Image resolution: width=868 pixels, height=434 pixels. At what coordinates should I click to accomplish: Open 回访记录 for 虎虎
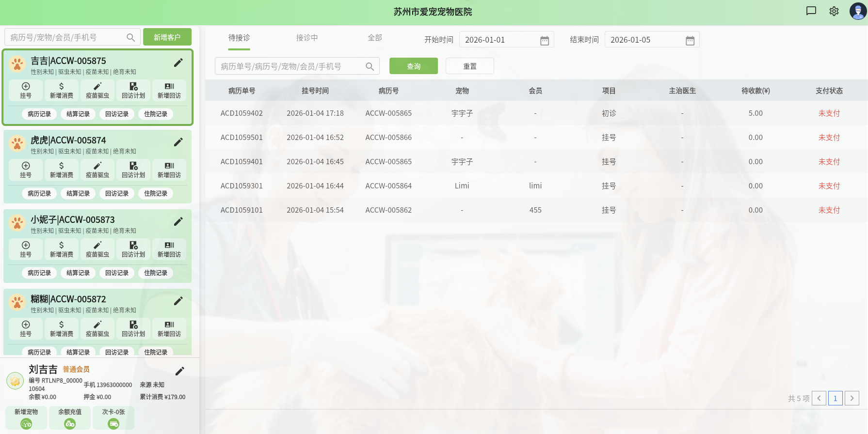pos(117,193)
